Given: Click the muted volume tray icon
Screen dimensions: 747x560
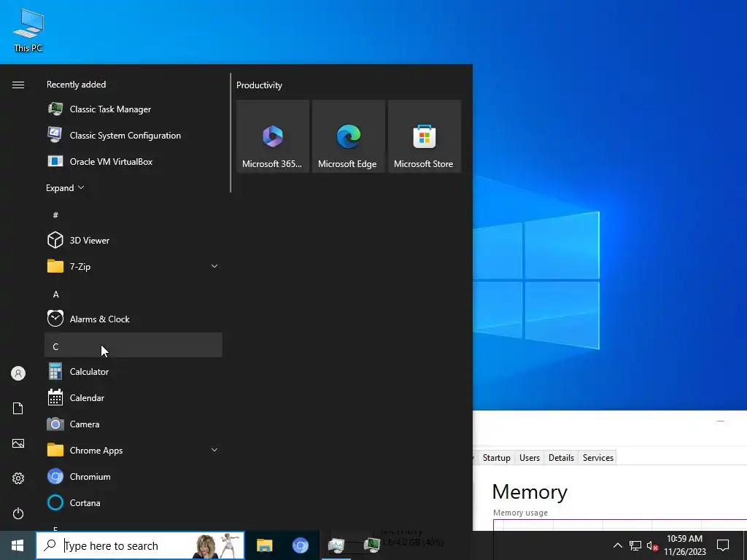Looking at the screenshot, I should (652, 545).
